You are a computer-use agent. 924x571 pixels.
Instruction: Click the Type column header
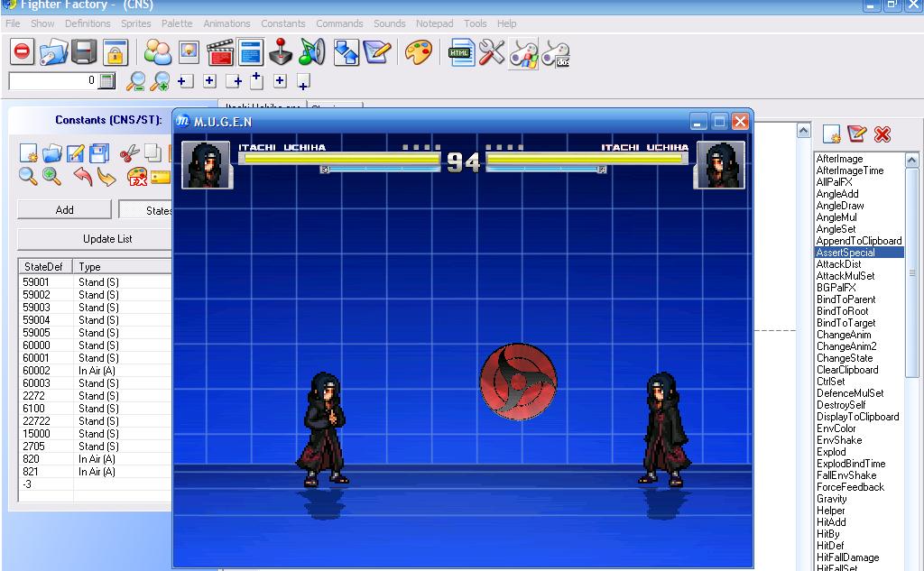coord(123,266)
